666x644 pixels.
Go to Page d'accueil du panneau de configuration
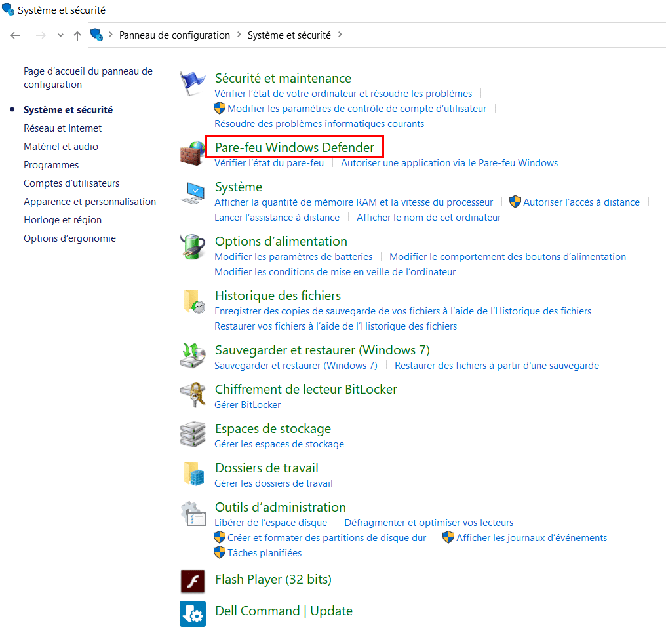click(88, 78)
